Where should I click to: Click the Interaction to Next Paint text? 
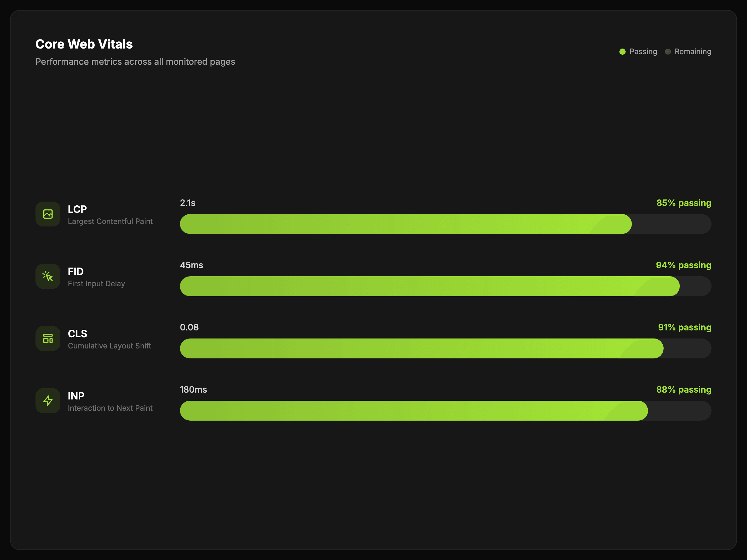coord(110,408)
